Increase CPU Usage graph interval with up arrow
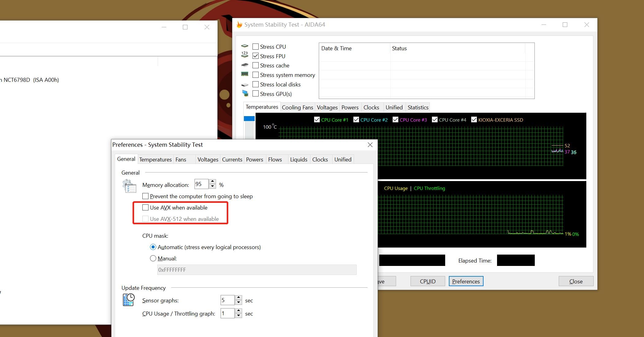This screenshot has width=644, height=337. point(239,311)
